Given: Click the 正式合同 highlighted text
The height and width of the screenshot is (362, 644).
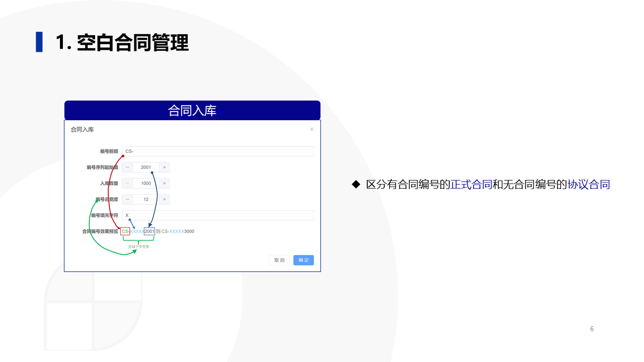Looking at the screenshot, I should [471, 185].
